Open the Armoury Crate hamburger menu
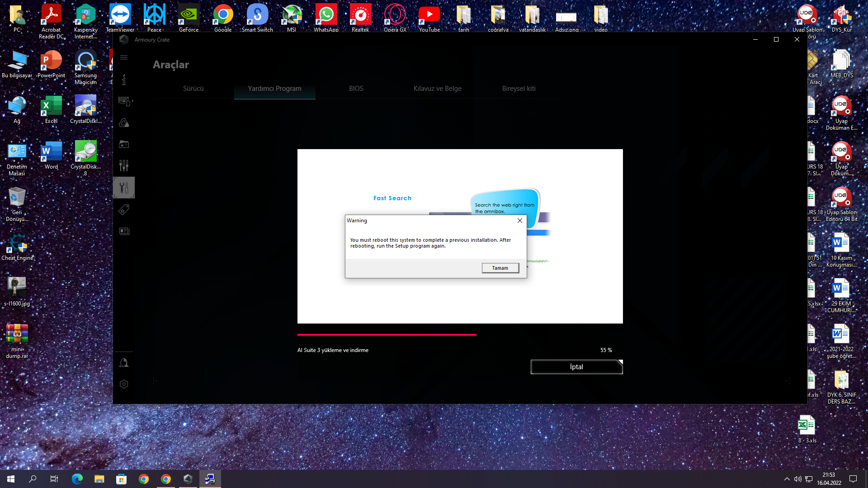Image resolution: width=868 pixels, height=488 pixels. tap(124, 57)
